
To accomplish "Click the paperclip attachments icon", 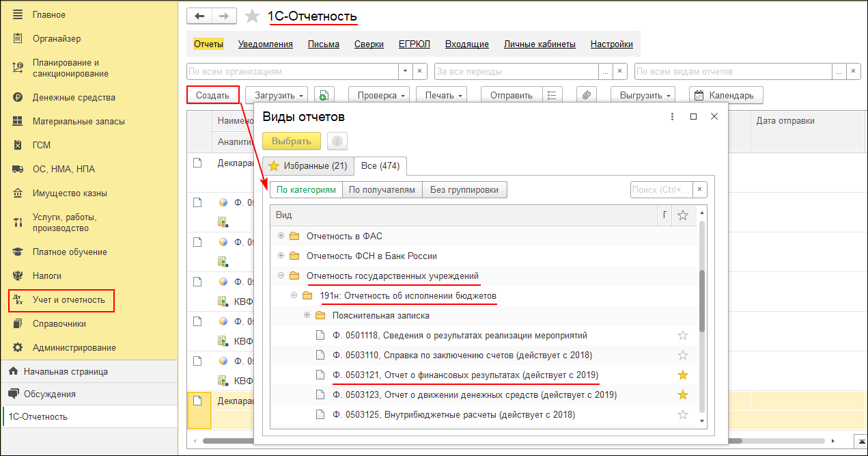I will [x=587, y=95].
